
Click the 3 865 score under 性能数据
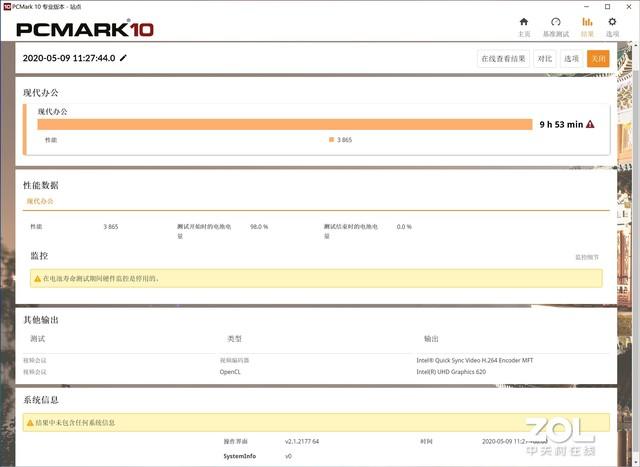point(111,227)
